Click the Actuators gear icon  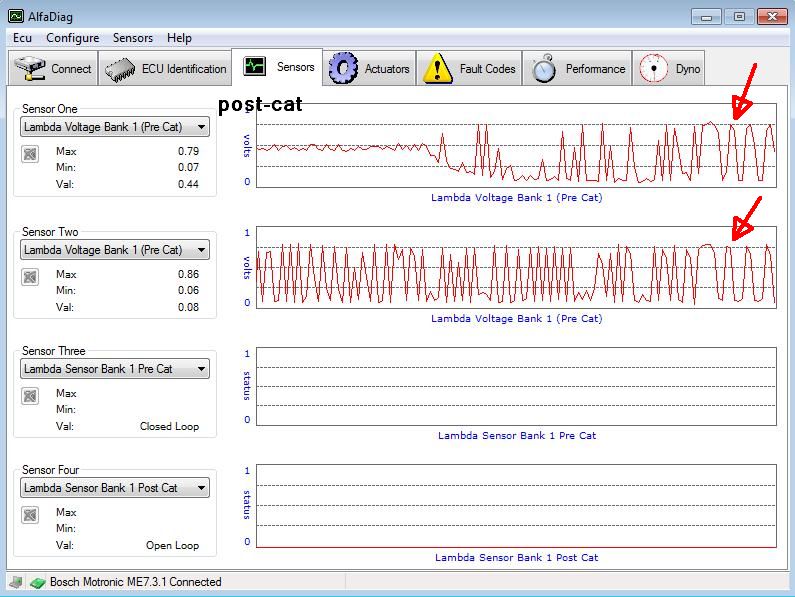pyautogui.click(x=343, y=68)
